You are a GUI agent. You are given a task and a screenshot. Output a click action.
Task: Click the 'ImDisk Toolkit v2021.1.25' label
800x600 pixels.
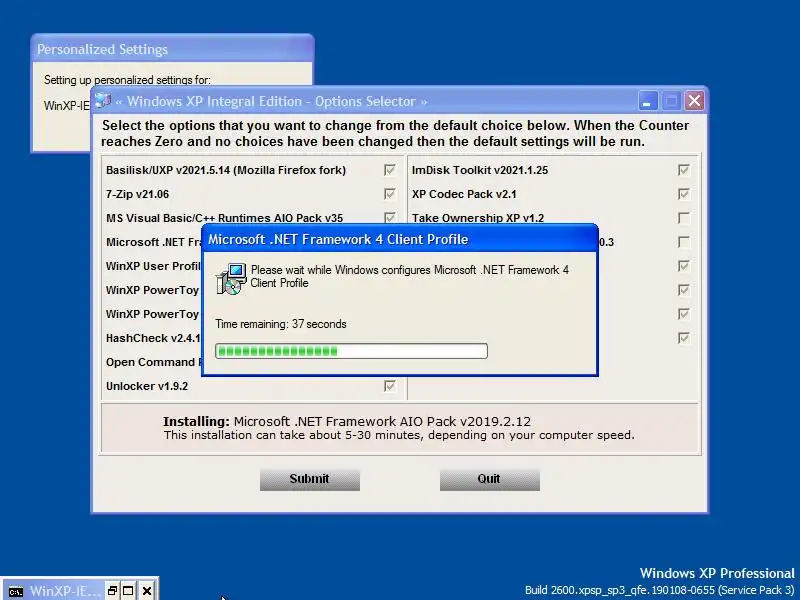[480, 170]
